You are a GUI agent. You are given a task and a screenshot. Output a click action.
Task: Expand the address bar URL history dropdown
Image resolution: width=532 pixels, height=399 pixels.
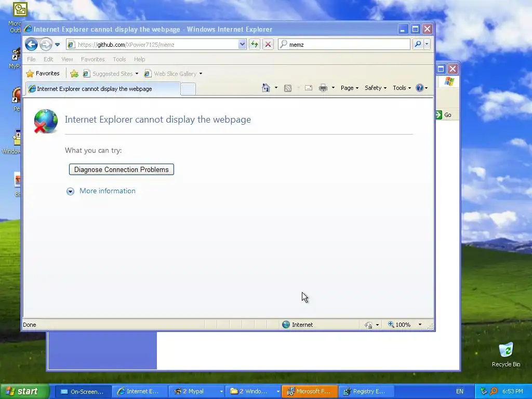point(242,45)
